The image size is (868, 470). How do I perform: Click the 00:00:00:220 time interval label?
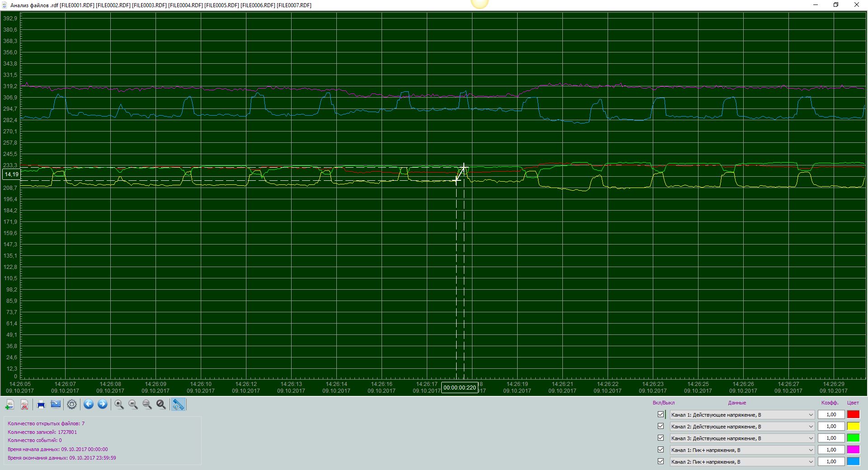tap(460, 387)
